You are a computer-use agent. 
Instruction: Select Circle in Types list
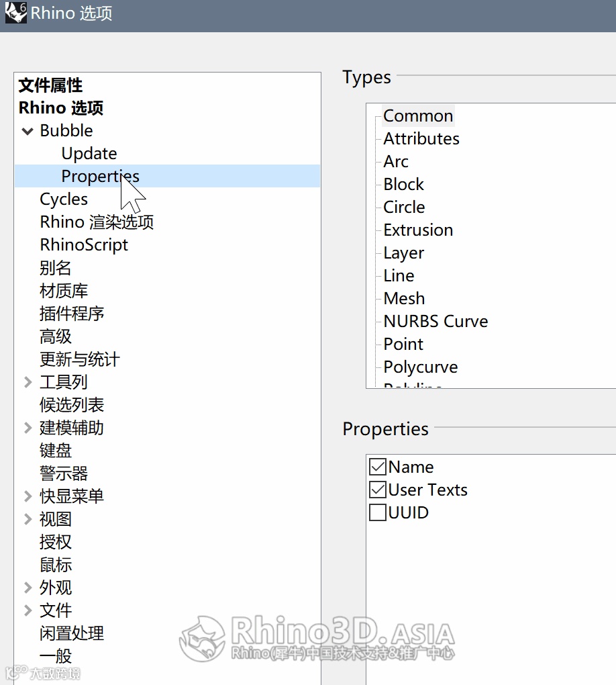(x=404, y=207)
